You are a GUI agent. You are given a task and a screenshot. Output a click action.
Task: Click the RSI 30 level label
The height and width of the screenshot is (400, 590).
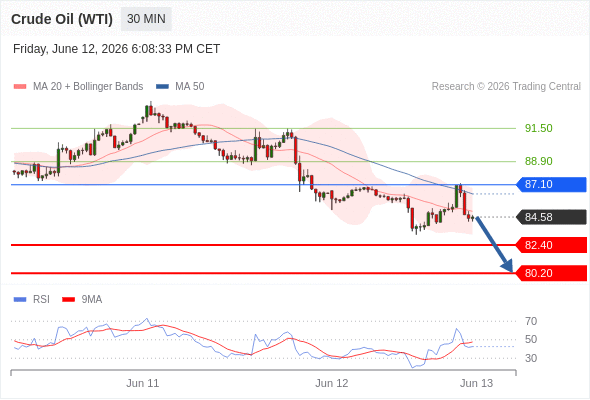[x=531, y=358]
